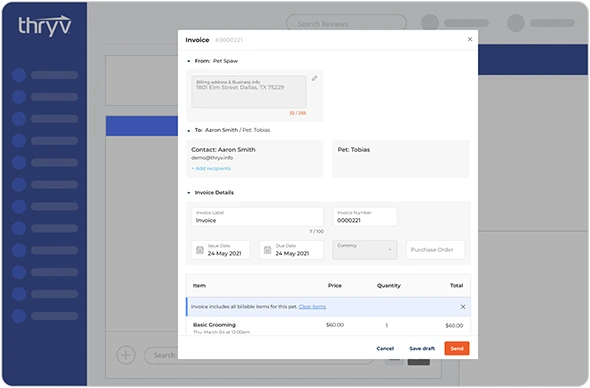Image resolution: width=590 pixels, height=388 pixels.
Task: Open the Currency dropdown
Action: point(365,250)
